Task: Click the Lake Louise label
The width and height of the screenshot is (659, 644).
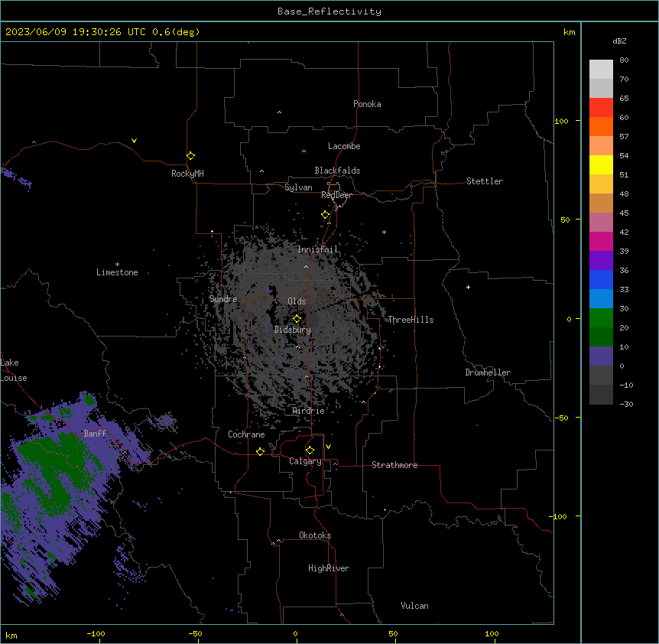Action: tap(14, 370)
